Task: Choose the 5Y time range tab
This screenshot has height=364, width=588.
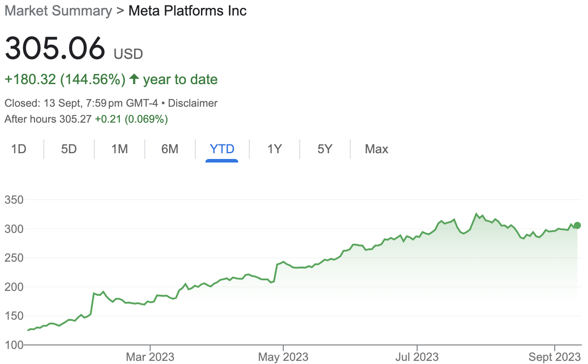Action: point(325,149)
